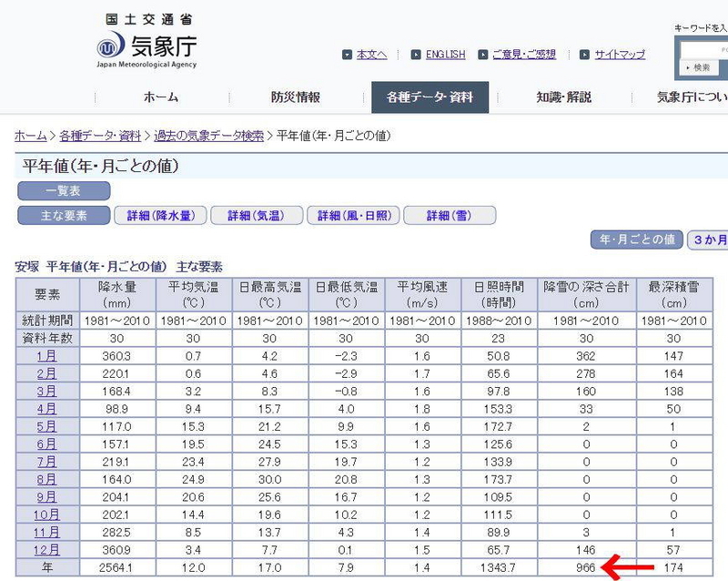Click the 一覧表 button

coord(64,191)
